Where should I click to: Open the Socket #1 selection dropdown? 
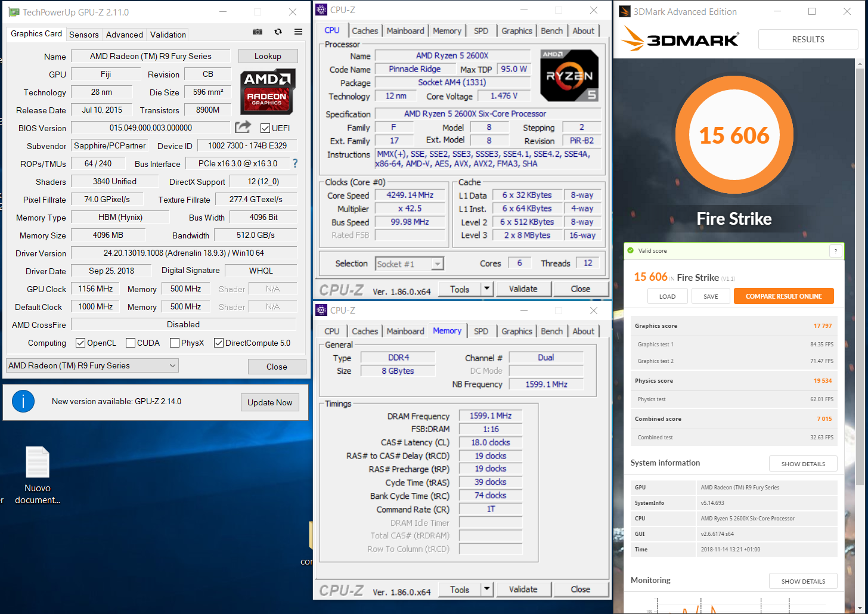tap(410, 263)
